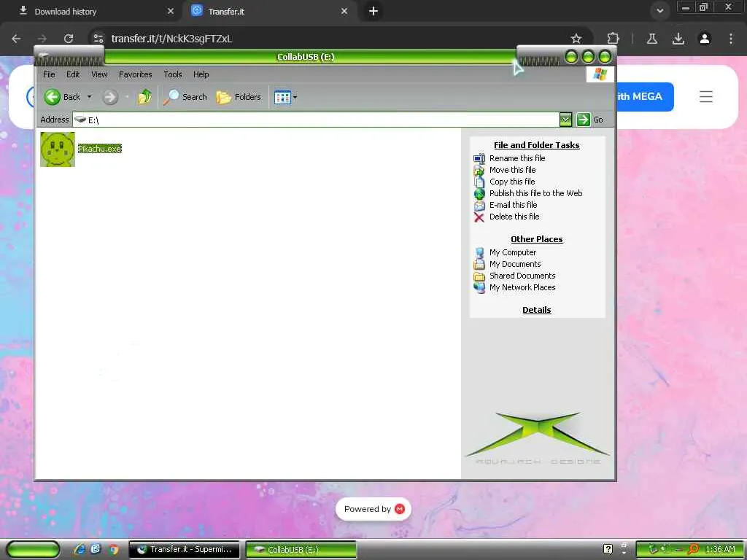Close the Transfer.it tab
Screen dimensions: 747x560
344,11
